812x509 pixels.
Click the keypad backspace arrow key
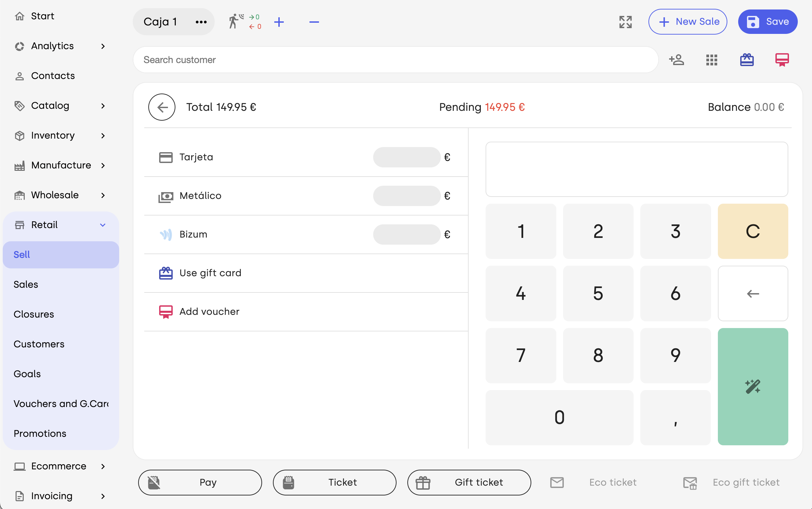(x=753, y=293)
